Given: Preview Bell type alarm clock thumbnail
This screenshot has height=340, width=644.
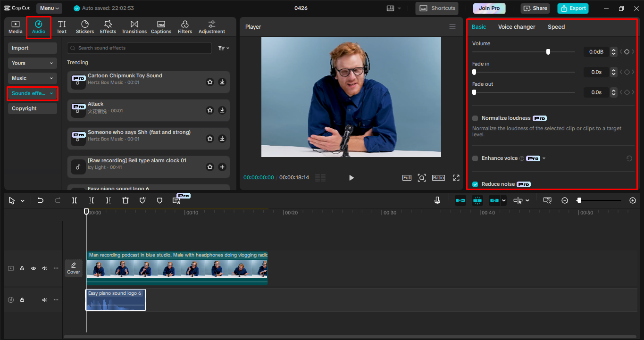Looking at the screenshot, I should point(78,167).
